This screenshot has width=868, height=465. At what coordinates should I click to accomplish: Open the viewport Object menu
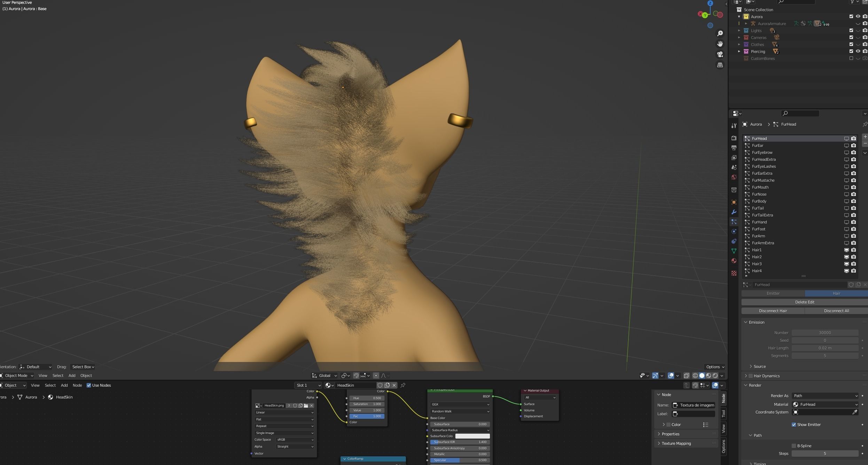click(x=86, y=376)
